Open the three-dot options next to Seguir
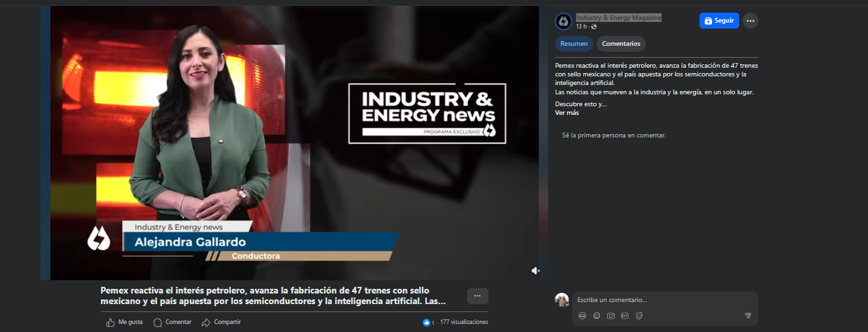The image size is (868, 332). tap(751, 21)
